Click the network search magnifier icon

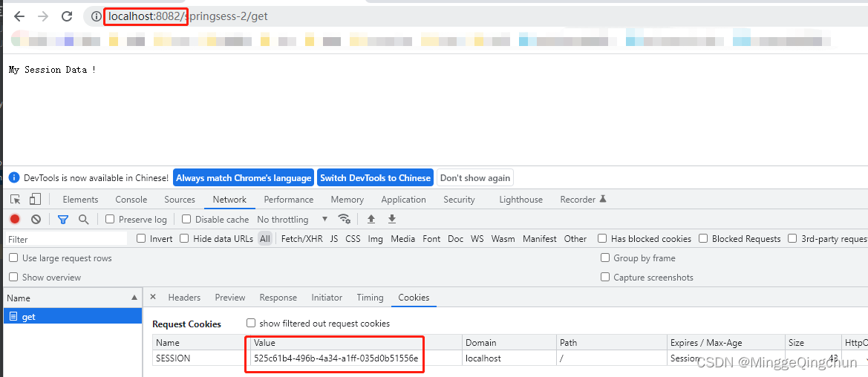(84, 219)
